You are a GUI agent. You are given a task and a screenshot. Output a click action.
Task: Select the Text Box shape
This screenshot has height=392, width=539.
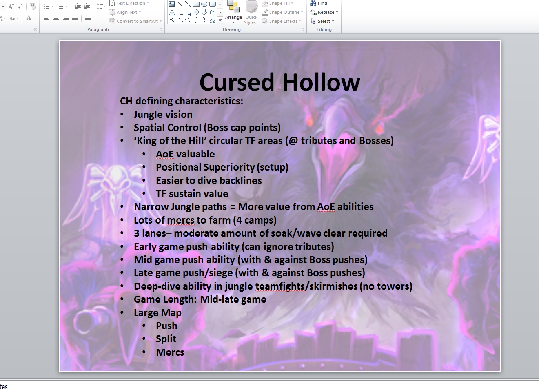tap(172, 4)
